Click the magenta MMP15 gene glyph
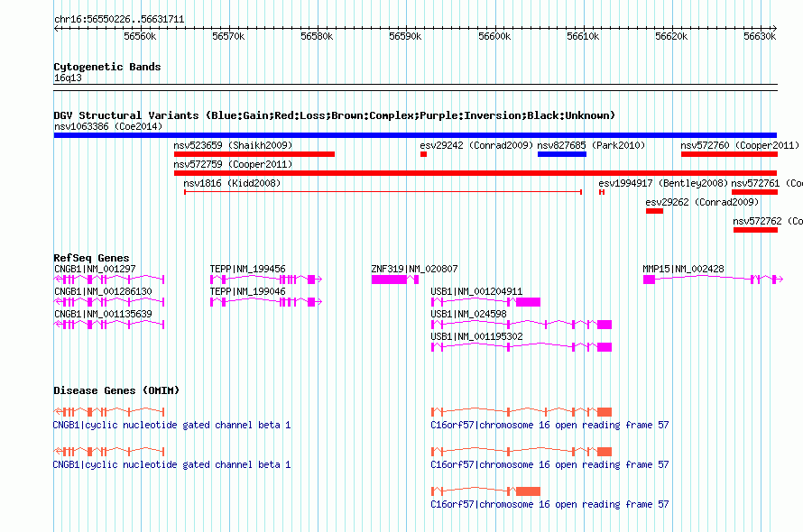803x532 pixels. 713,279
